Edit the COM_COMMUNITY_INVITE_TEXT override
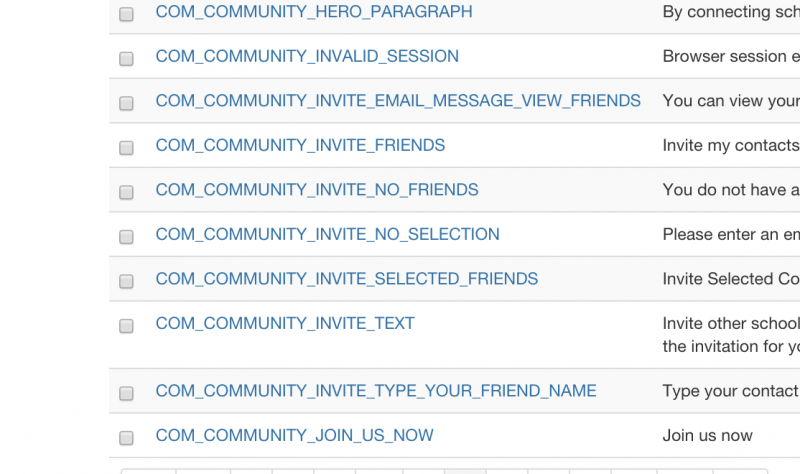The width and height of the screenshot is (800, 474). 285,323
